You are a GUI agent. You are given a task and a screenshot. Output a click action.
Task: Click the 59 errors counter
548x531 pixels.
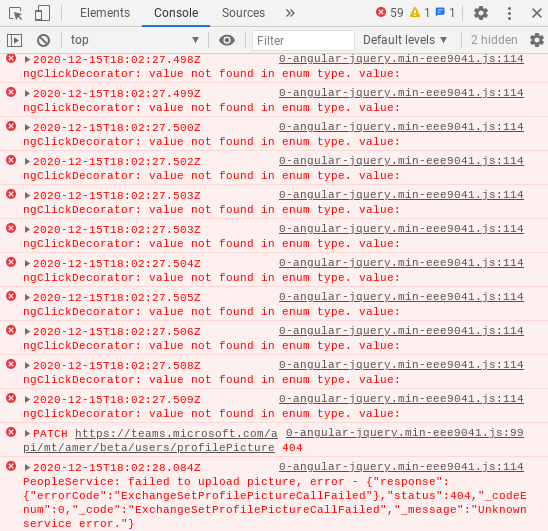click(389, 13)
